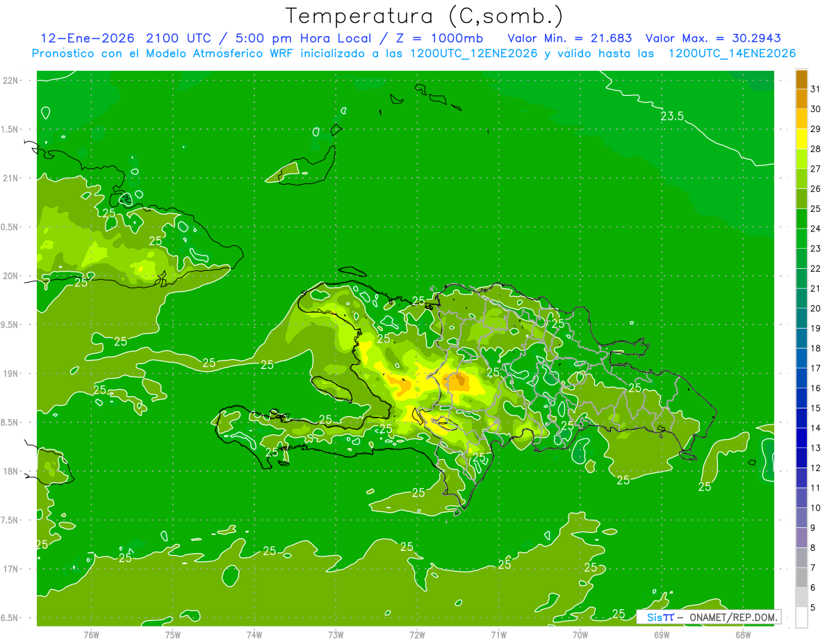Viewport: 834px width, 644px height.
Task: Click the '6.5N' latitude label
Action: (10, 618)
